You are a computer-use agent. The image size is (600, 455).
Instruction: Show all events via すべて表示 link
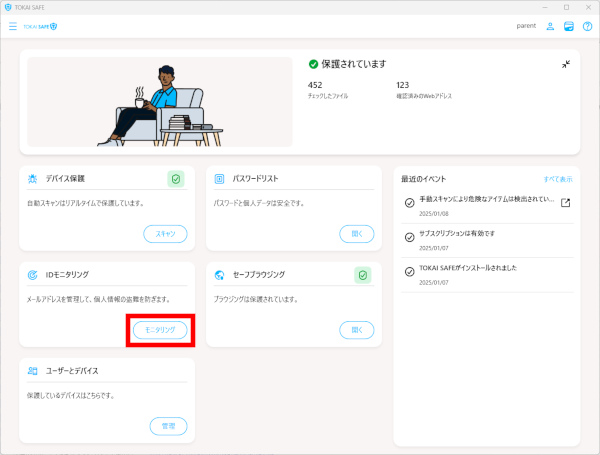558,179
